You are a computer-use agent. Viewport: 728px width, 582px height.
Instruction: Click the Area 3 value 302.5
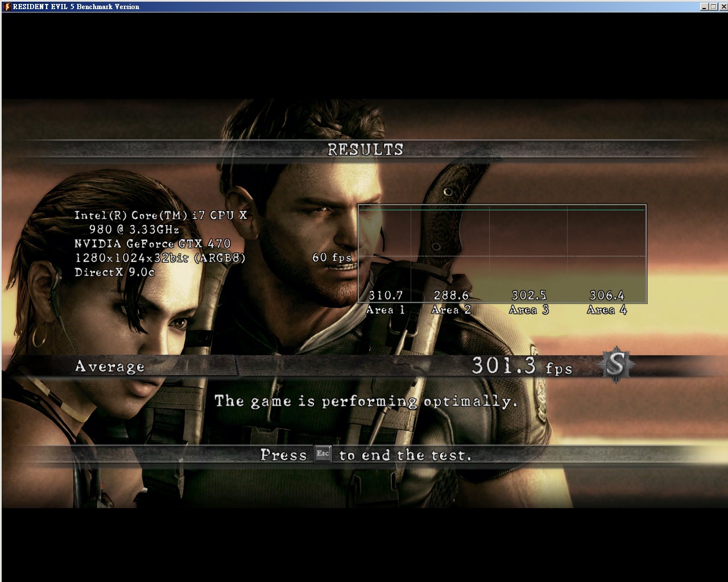(529, 296)
